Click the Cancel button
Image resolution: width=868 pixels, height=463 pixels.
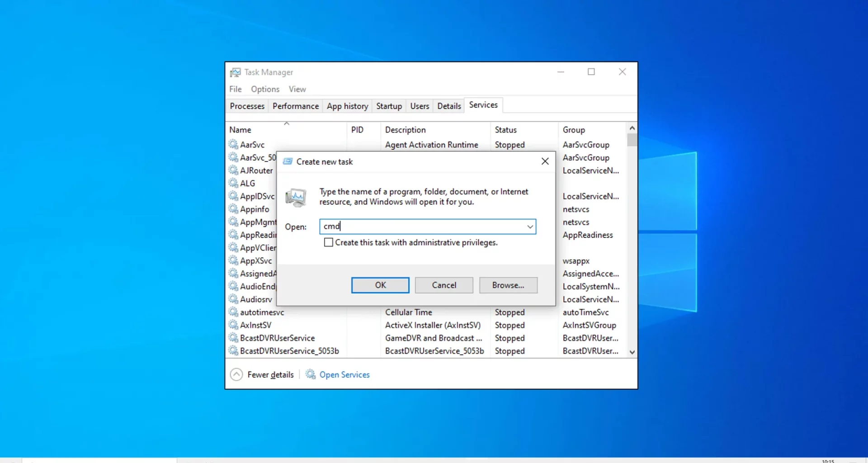(444, 285)
